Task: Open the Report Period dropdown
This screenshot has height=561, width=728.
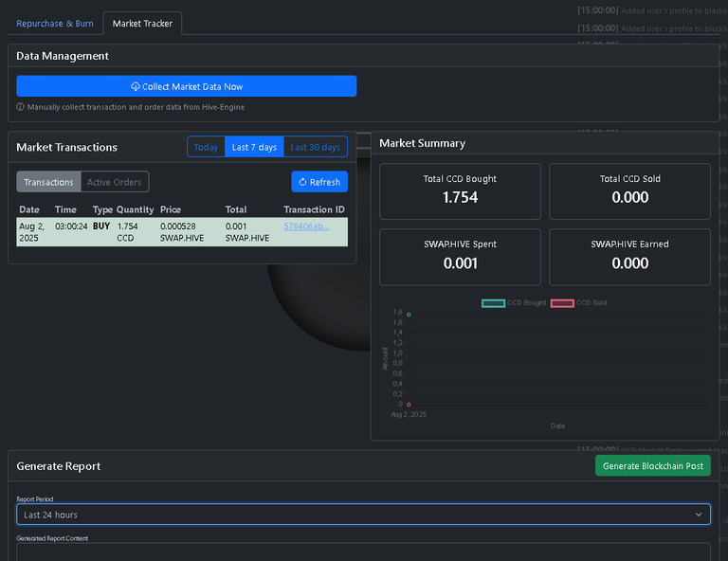Action: point(364,515)
